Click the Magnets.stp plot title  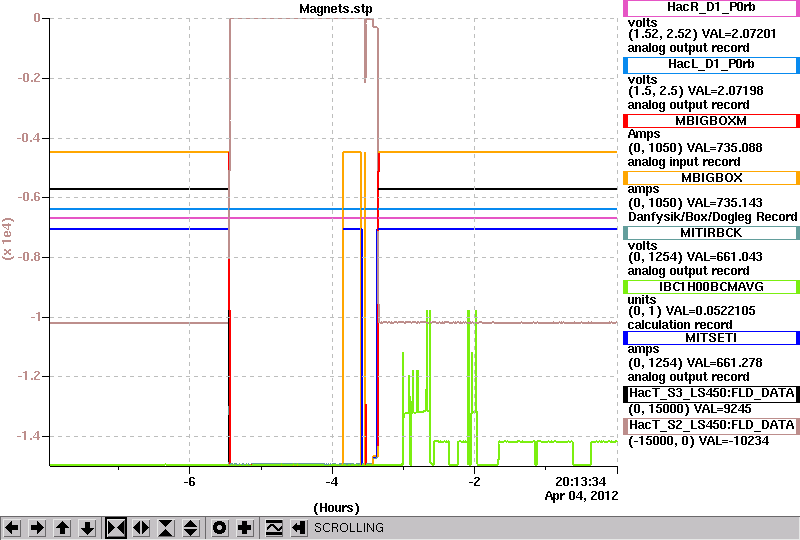(336, 9)
